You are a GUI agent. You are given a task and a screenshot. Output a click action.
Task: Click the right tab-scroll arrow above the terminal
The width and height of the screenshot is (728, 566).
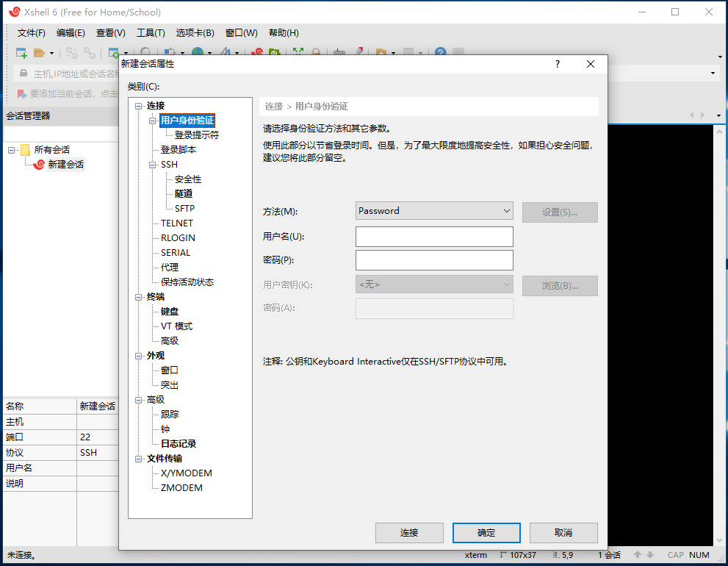(702, 115)
